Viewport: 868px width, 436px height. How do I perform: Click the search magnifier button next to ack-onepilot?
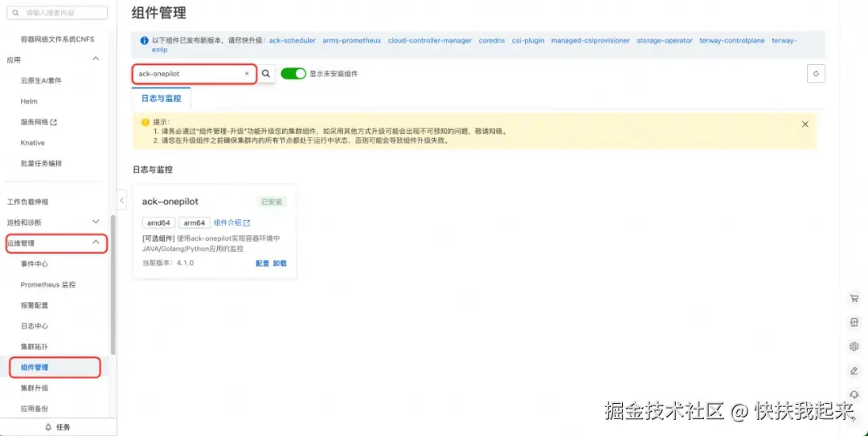pyautogui.click(x=266, y=73)
